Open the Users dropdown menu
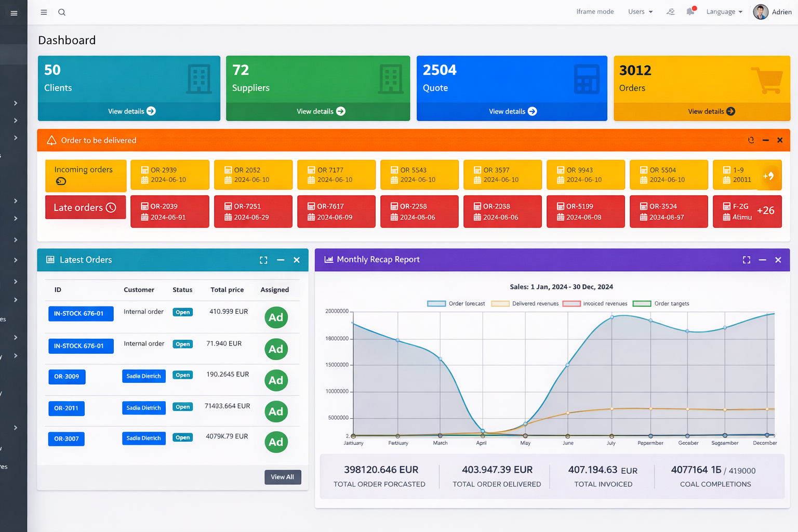Viewport: 798px width, 532px height. click(x=640, y=12)
